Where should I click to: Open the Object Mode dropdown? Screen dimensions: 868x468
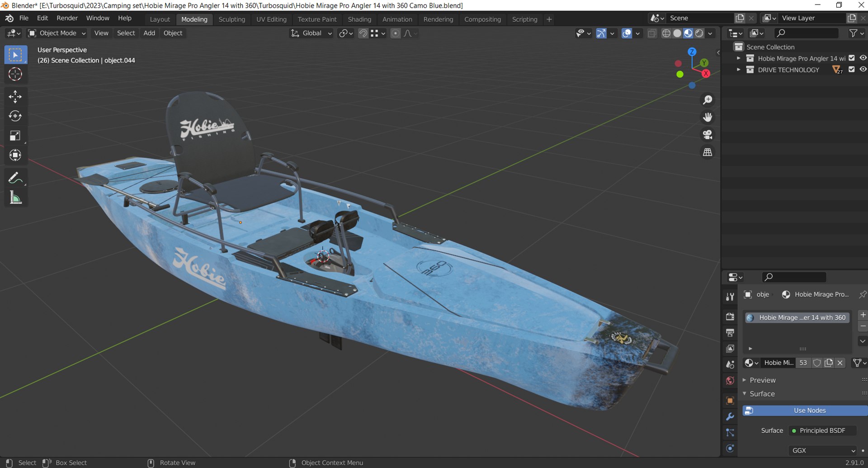click(x=57, y=33)
